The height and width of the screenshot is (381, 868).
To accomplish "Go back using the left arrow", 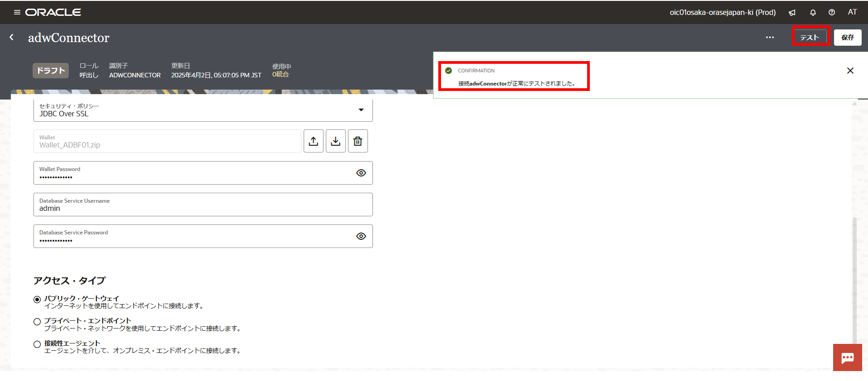I will click(12, 37).
